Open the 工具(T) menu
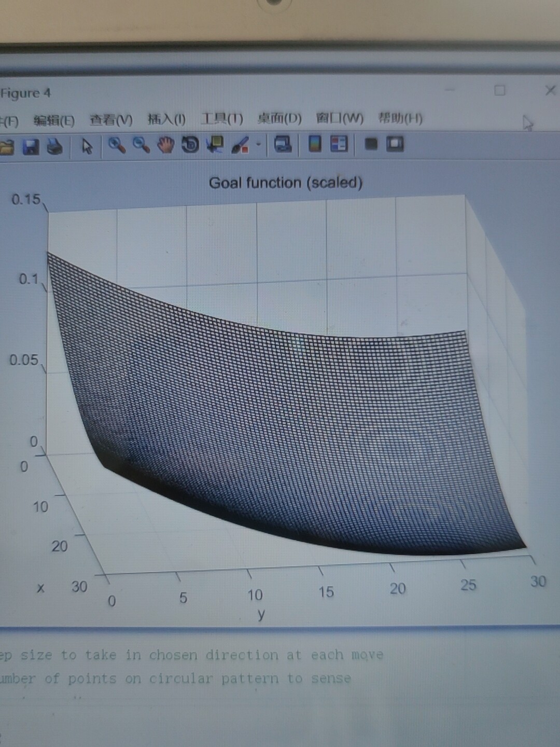This screenshot has width=560, height=747. [x=221, y=119]
